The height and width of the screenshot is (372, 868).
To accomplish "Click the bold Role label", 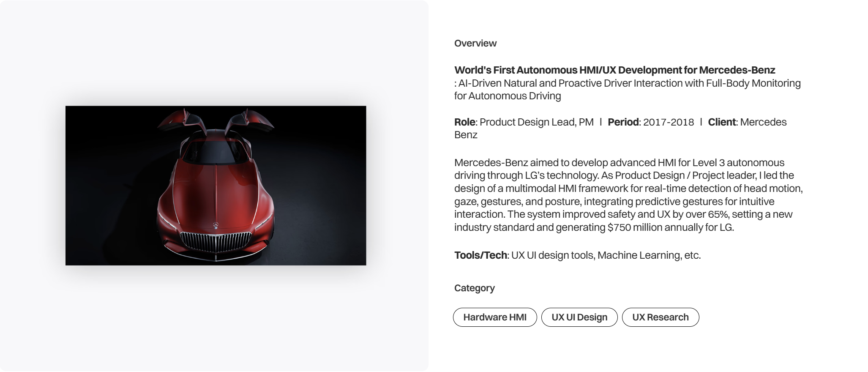I will click(x=464, y=122).
